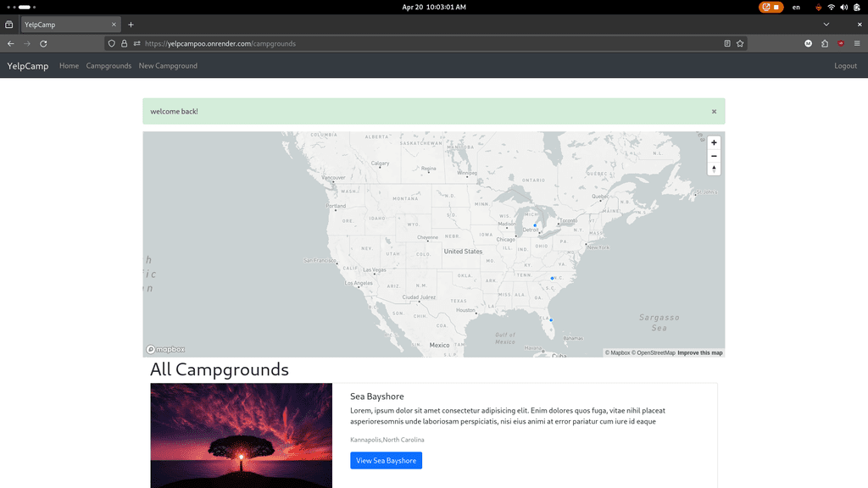Open the Wi-Fi status icon
Viewport: 868px width, 488px height.
click(831, 7)
